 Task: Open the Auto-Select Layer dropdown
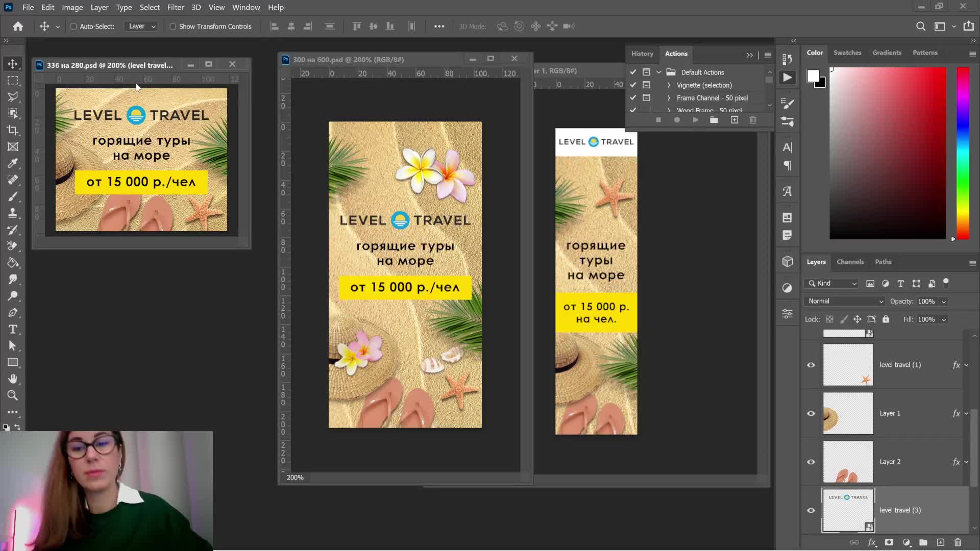coord(141,26)
